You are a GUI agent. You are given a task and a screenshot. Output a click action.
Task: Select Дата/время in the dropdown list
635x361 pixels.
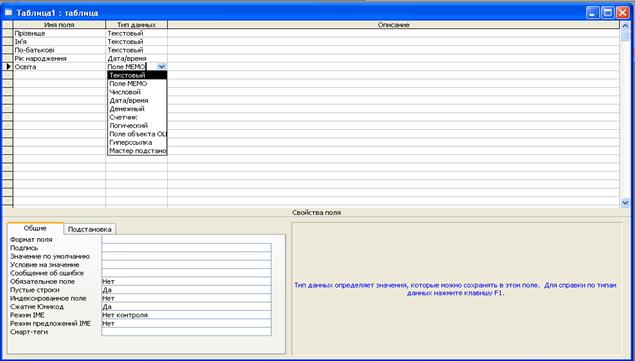137,100
